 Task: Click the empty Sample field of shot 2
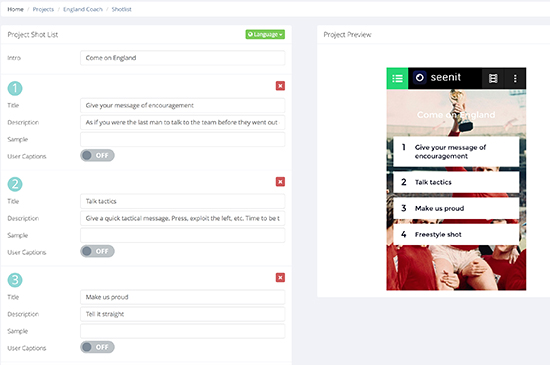[183, 235]
